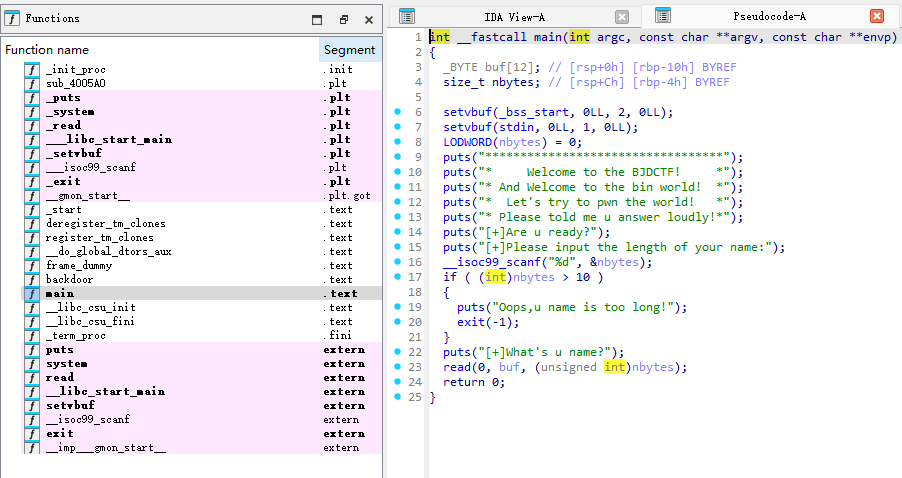
Task: Toggle breakpoint dot on read line 23
Action: 398,367
